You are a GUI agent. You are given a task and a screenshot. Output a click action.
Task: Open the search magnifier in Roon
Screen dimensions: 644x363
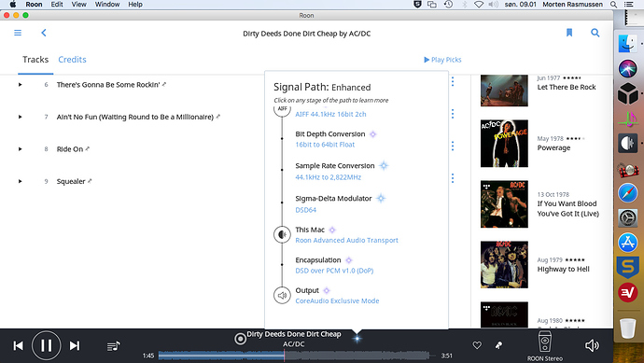pyautogui.click(x=595, y=33)
